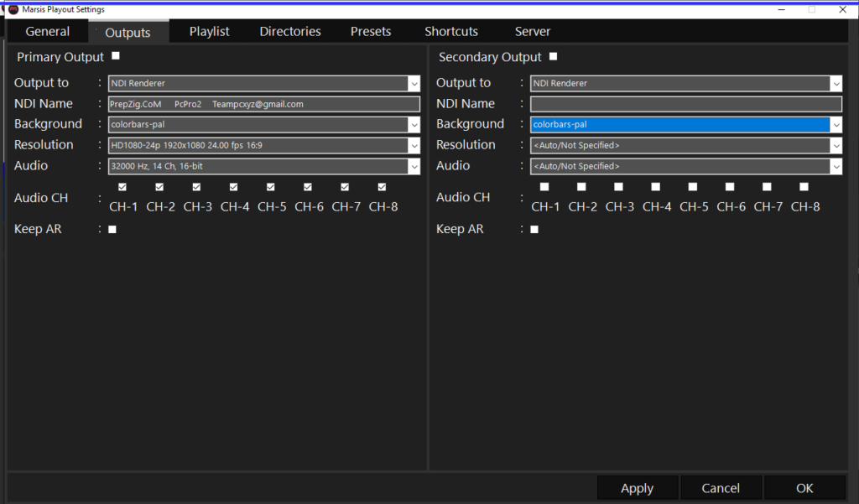Go to the Directories tab

pyautogui.click(x=290, y=31)
